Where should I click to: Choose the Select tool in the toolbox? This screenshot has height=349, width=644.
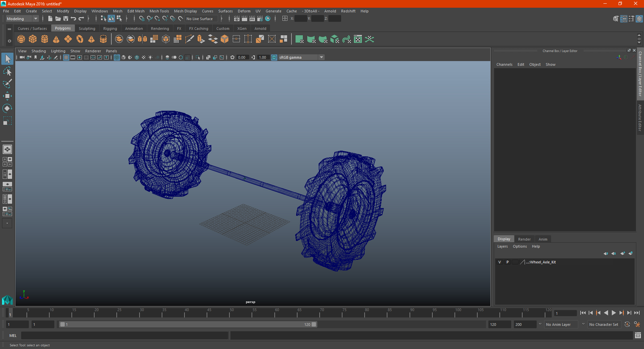point(7,59)
